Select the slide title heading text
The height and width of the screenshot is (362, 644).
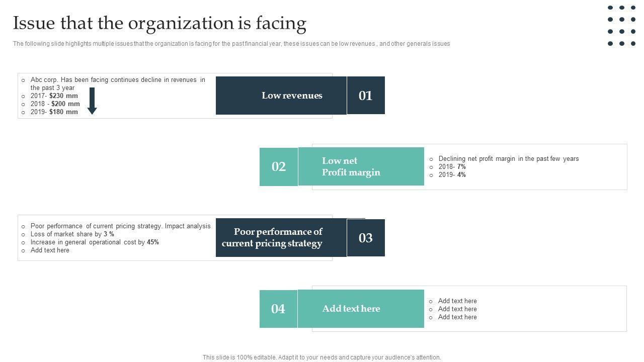159,24
